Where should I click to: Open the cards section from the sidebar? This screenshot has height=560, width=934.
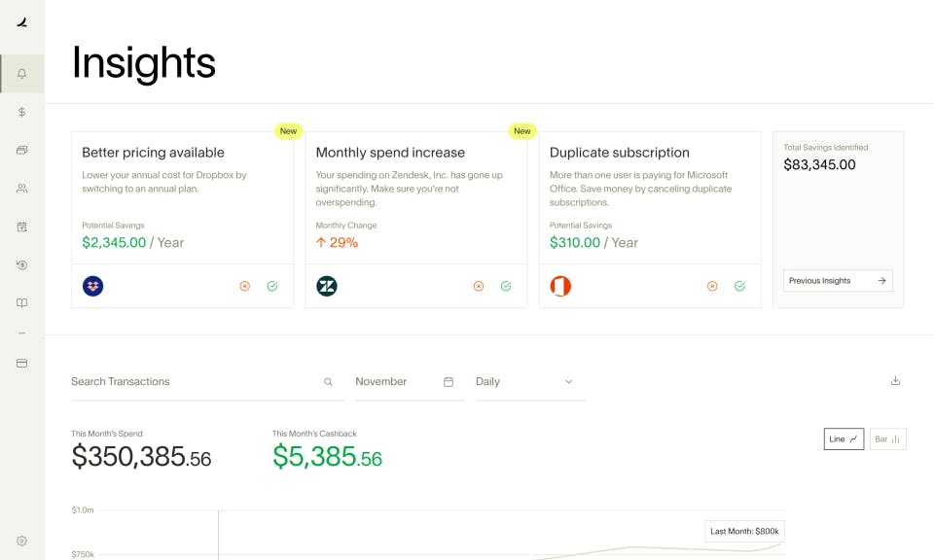click(20, 150)
